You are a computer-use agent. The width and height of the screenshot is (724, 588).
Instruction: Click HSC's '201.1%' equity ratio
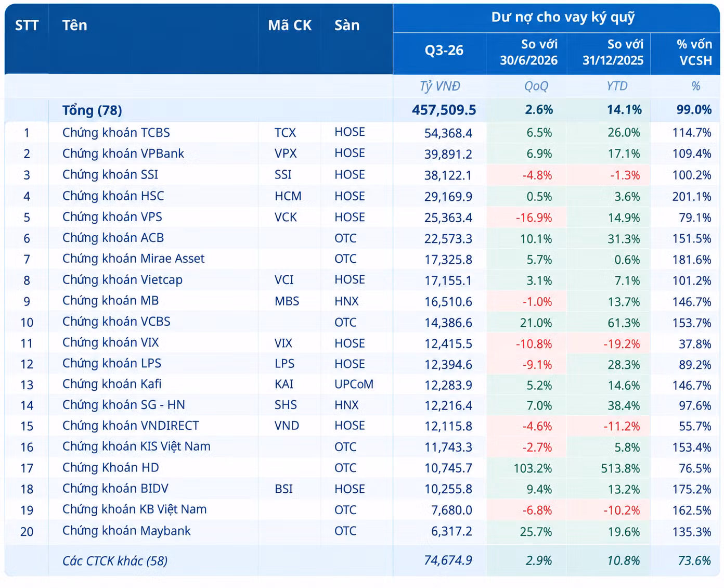pyautogui.click(x=691, y=196)
